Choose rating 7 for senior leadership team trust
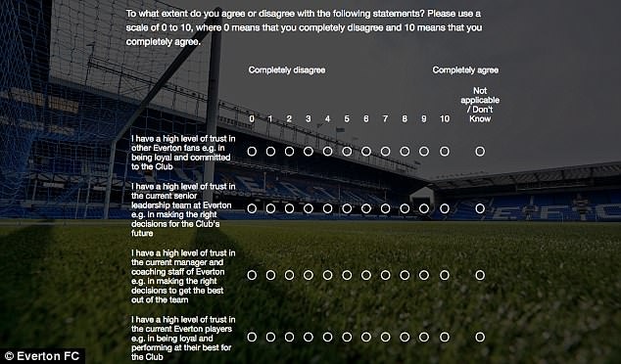 (x=385, y=208)
